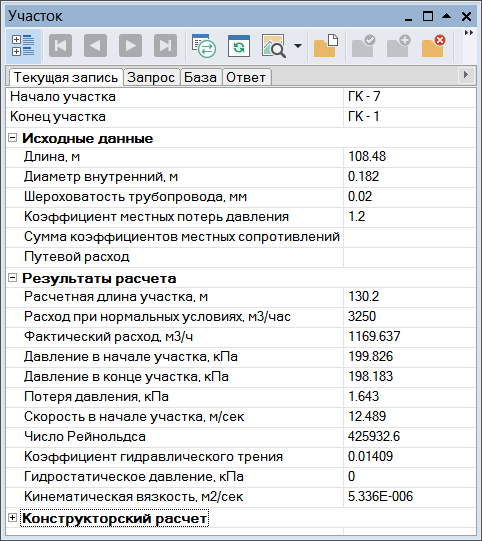Click the Длина, м value field
482x541 pixels.
pos(410,157)
